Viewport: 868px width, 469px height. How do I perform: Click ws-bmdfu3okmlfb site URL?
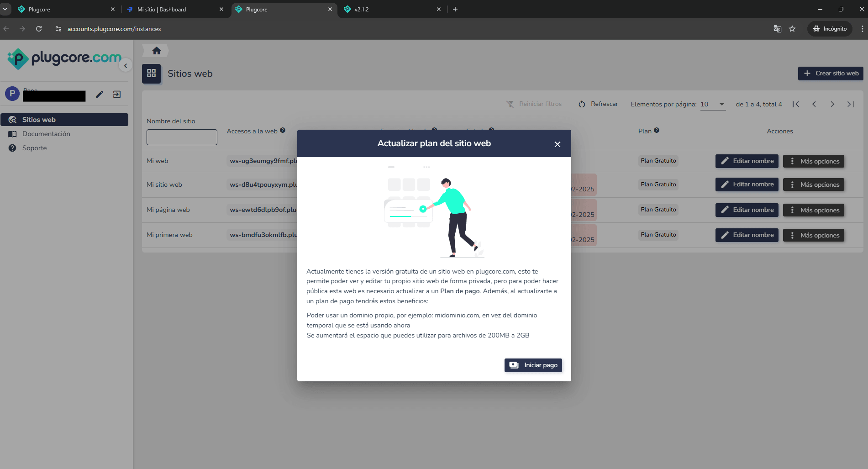coord(263,235)
